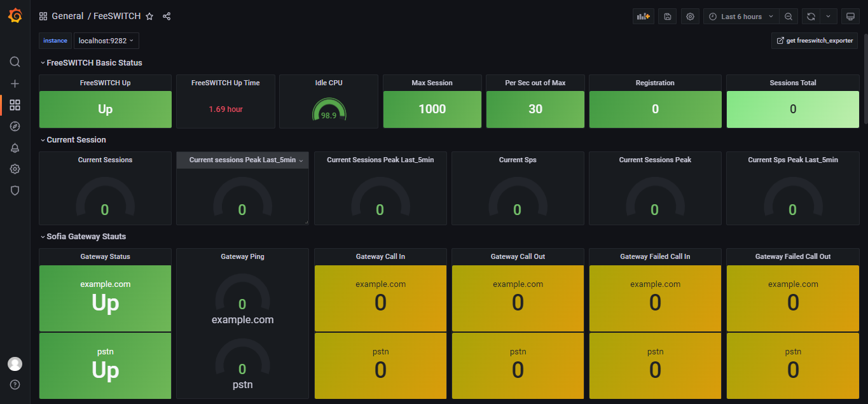
Task: Click the Gateway Call Out panel title
Action: pos(518,256)
